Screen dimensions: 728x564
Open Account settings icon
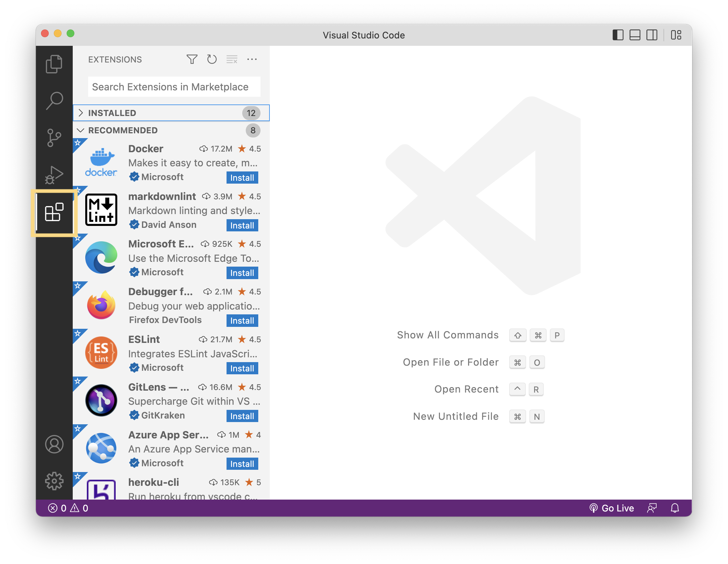coord(54,444)
